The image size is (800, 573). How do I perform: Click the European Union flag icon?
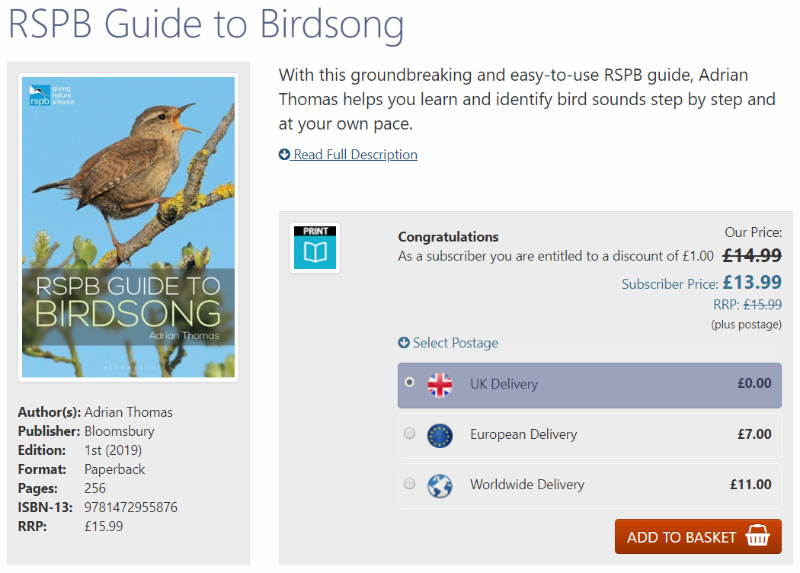[439, 435]
